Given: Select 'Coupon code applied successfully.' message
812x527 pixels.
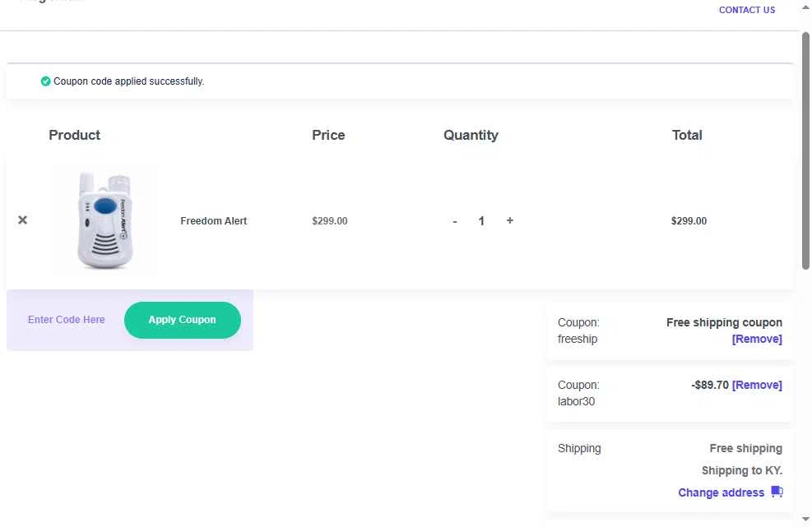Looking at the screenshot, I should click(129, 81).
